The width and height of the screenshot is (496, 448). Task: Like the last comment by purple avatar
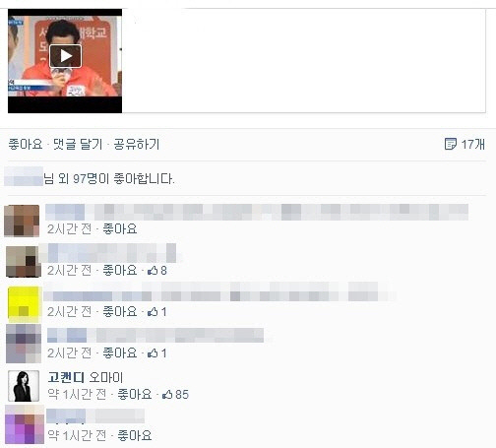point(135,435)
